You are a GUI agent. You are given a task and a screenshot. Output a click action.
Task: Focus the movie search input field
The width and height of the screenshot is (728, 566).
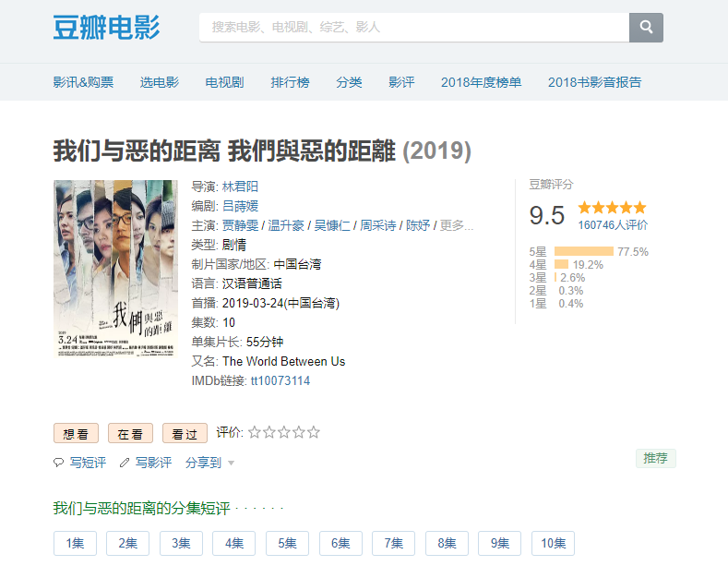point(414,28)
